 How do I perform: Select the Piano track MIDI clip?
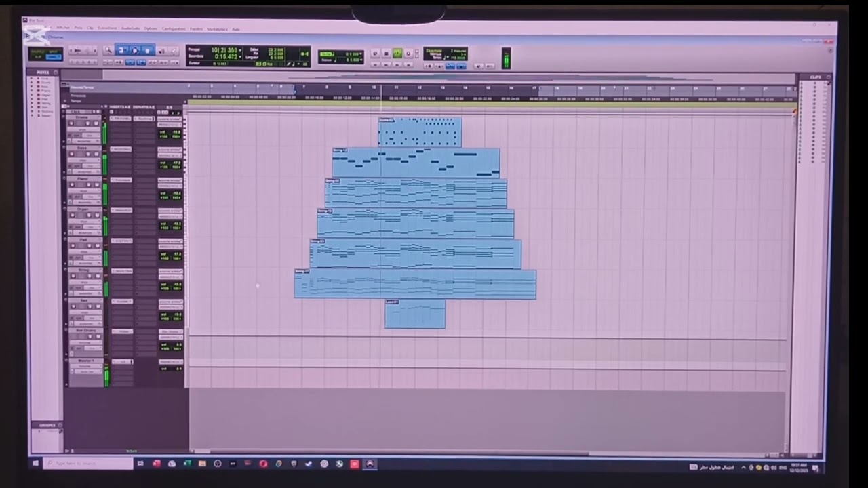coord(416,193)
